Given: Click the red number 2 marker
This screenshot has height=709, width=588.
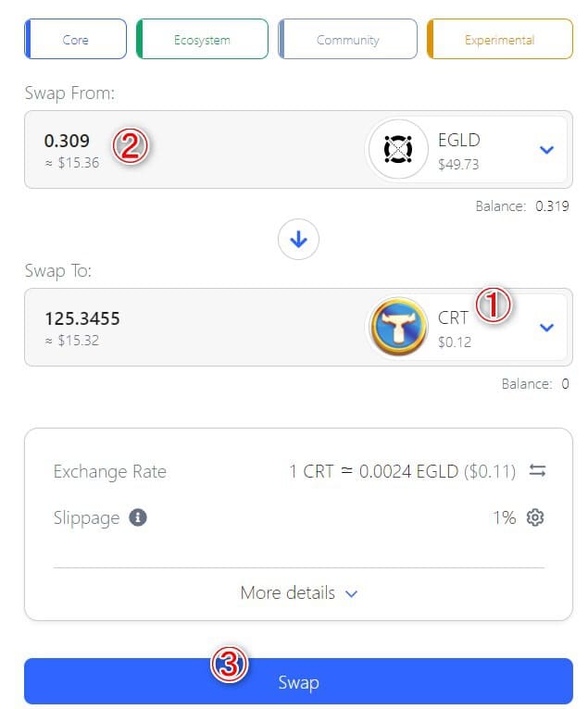Looking at the screenshot, I should pos(131,145).
